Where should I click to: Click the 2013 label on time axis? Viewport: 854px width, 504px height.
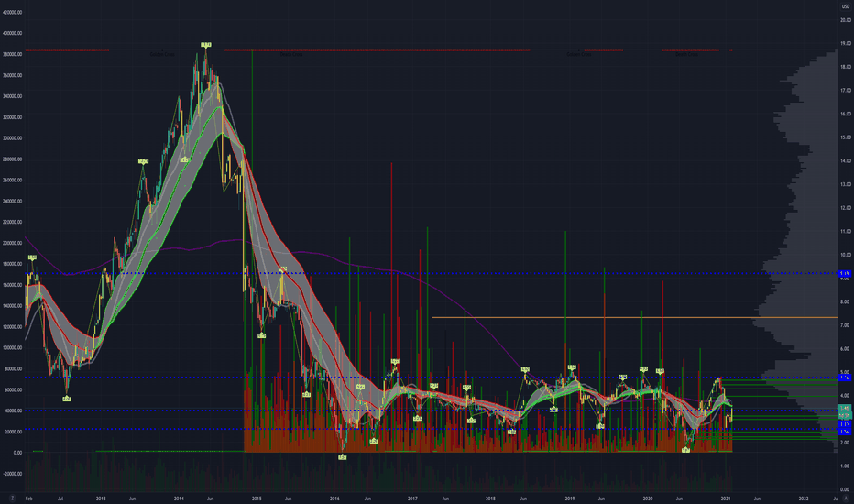point(101,499)
